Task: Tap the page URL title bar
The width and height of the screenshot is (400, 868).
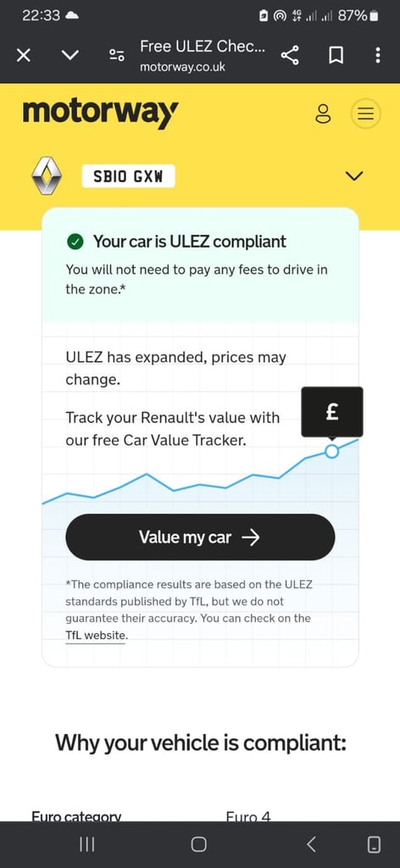Action: 202,55
